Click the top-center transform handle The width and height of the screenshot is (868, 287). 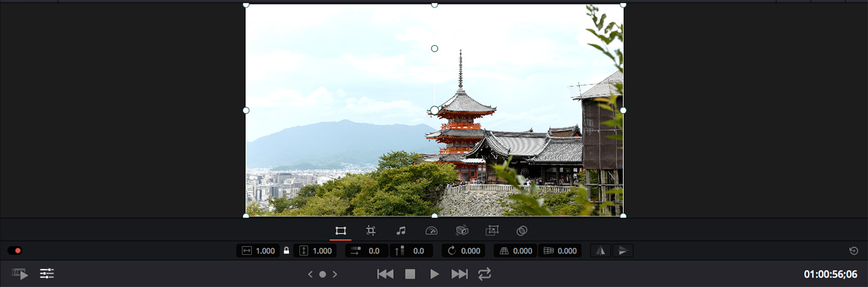[x=435, y=4]
